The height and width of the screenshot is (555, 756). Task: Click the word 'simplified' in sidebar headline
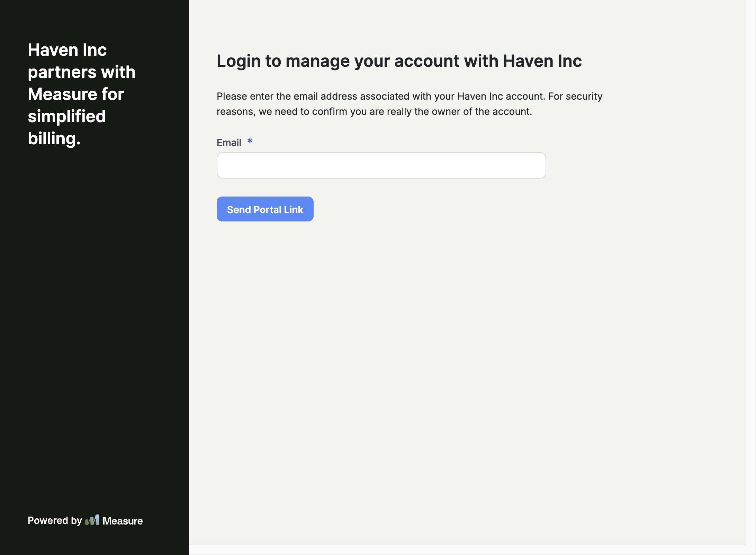[66, 116]
